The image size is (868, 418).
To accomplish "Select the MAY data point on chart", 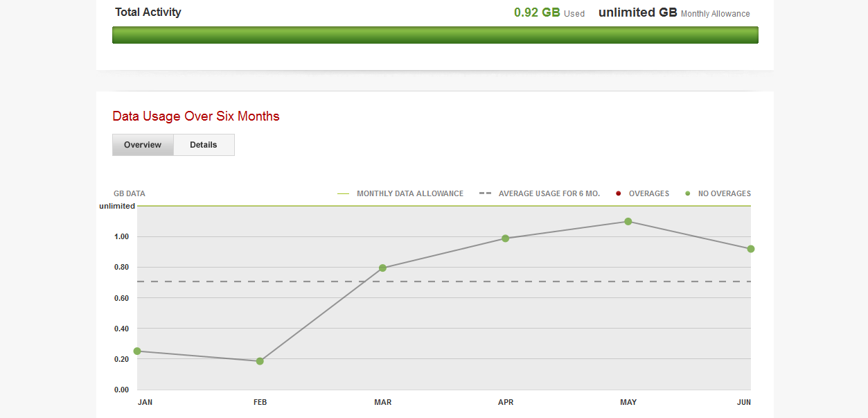I will 628,222.
